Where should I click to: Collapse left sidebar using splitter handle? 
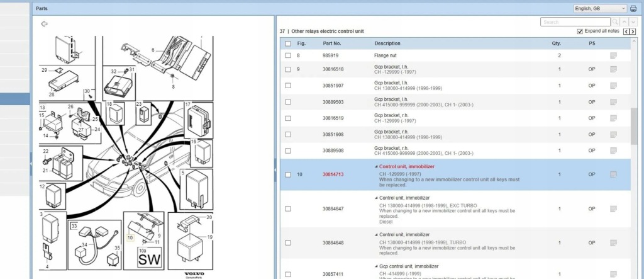coord(31,163)
